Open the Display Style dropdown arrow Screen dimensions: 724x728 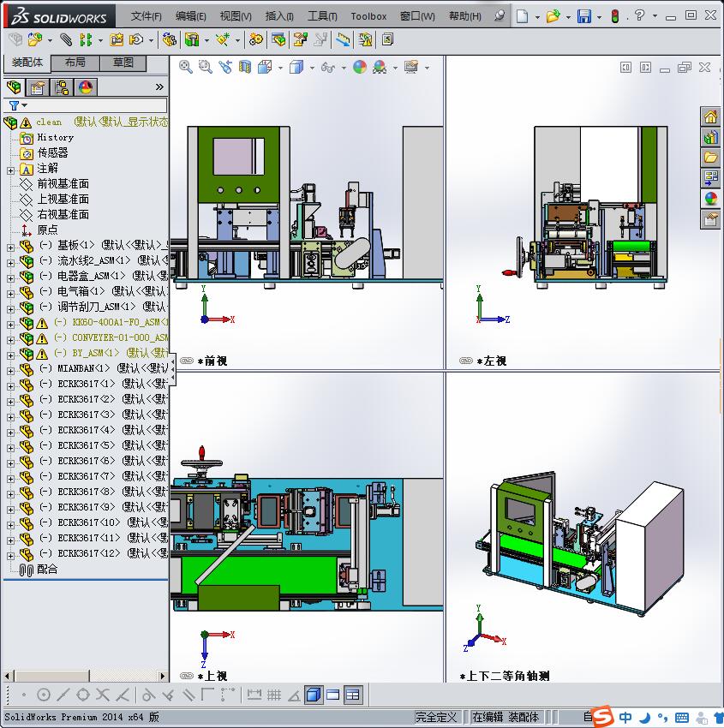click(312, 68)
